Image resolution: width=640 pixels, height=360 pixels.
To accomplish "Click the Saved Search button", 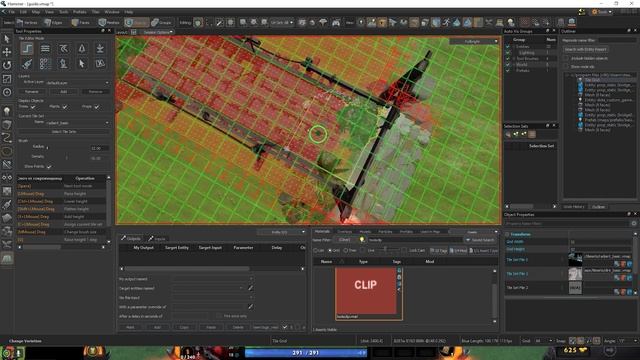I will 480,240.
